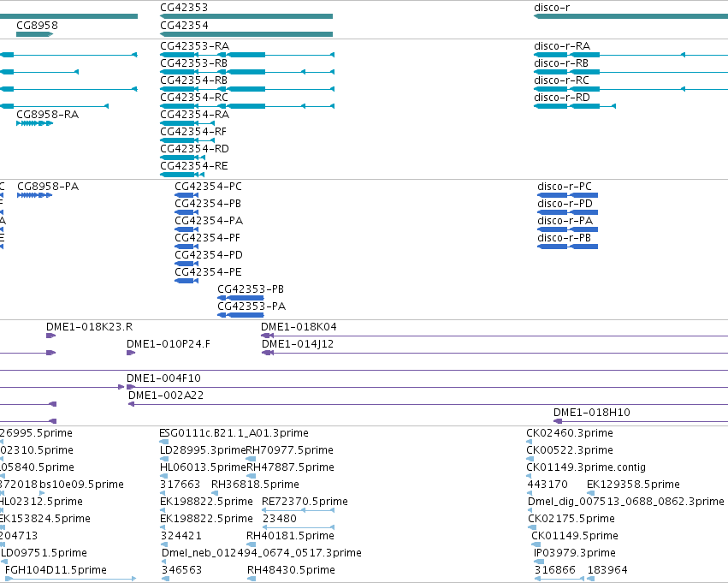The width and height of the screenshot is (728, 583).
Task: Click the 346563 feature
Action: (x=165, y=579)
